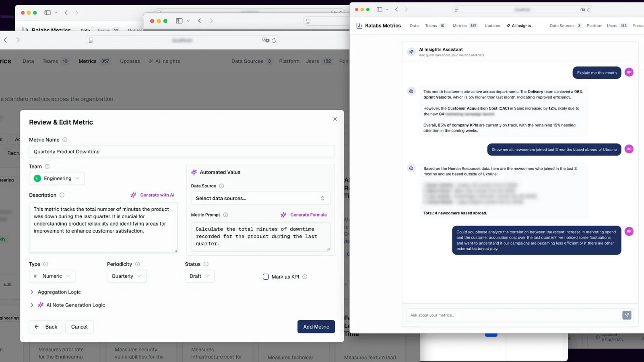
Task: Open the Select data sources dropdown
Action: 260,198
